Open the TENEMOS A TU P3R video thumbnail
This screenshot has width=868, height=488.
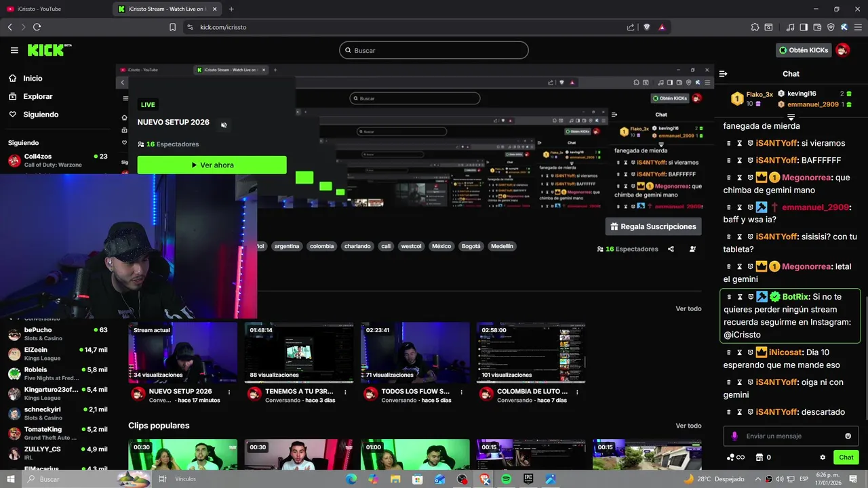[x=299, y=352]
